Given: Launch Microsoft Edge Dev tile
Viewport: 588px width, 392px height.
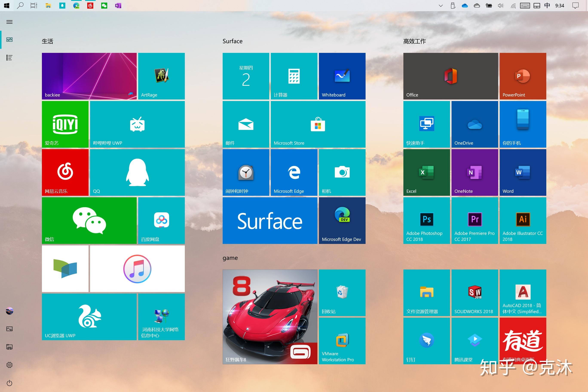Looking at the screenshot, I should click(342, 220).
